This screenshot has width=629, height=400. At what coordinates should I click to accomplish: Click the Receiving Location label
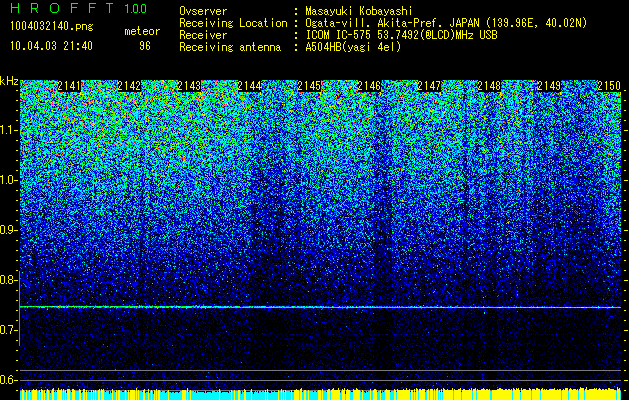click(233, 23)
